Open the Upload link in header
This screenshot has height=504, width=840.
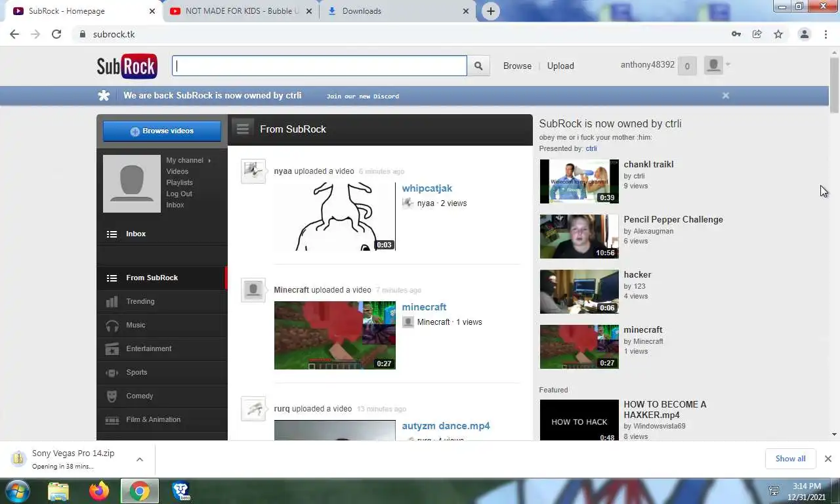tap(560, 66)
